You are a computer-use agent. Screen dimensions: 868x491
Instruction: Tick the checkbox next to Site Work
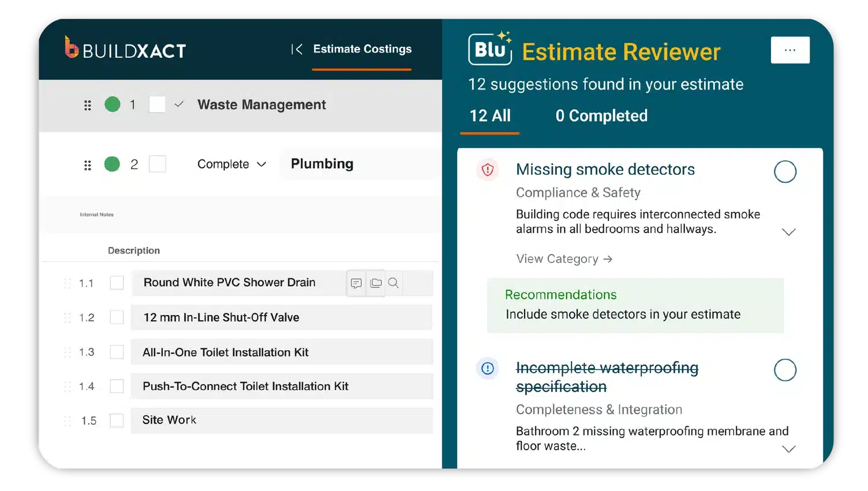point(117,421)
